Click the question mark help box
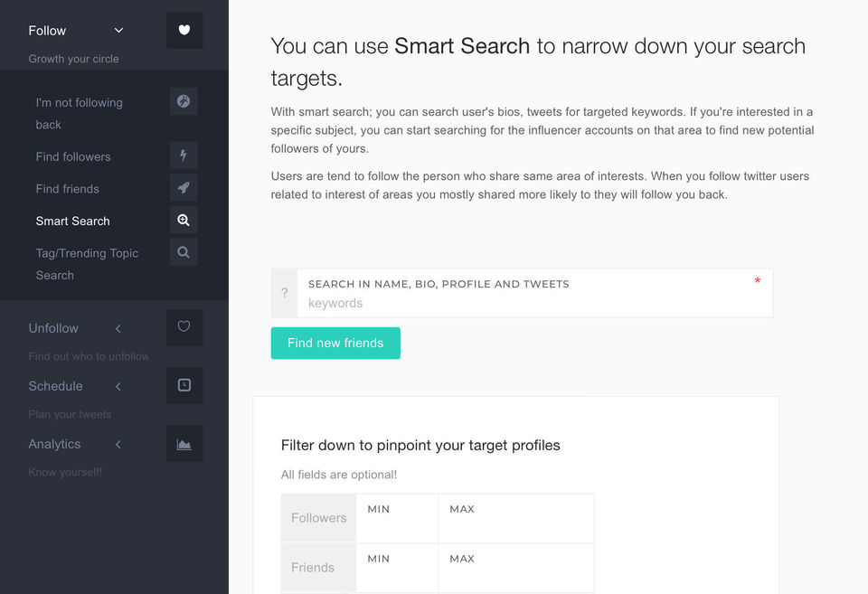Image resolution: width=868 pixels, height=594 pixels. (x=284, y=293)
